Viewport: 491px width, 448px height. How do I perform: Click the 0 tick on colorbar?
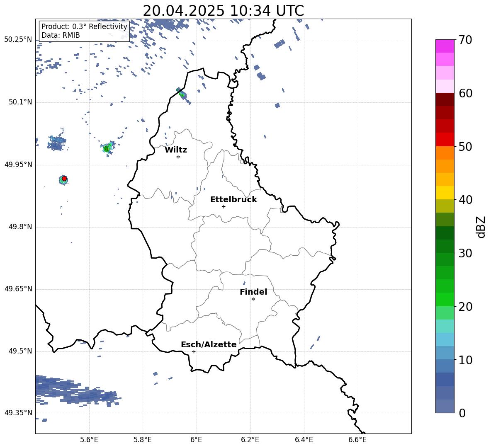point(462,413)
